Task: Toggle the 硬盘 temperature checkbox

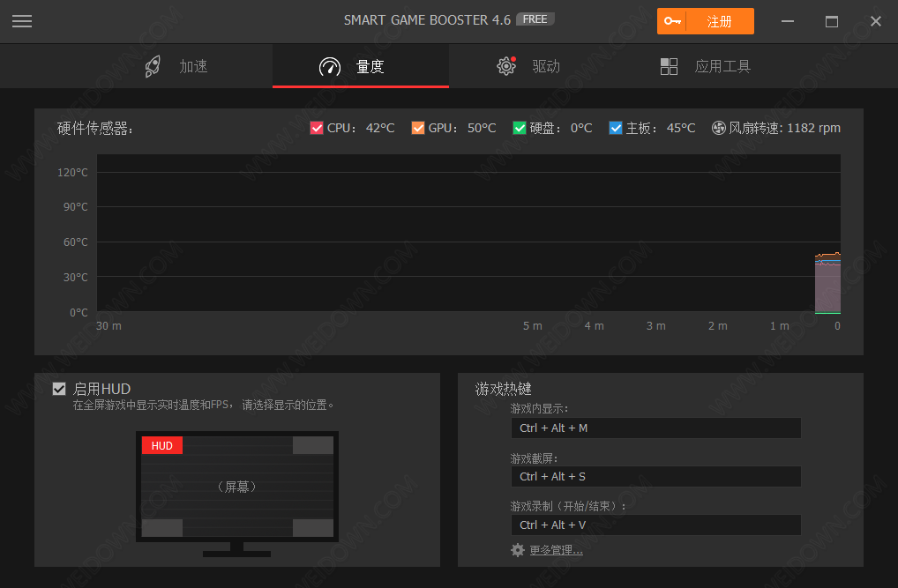Action: tap(519, 128)
